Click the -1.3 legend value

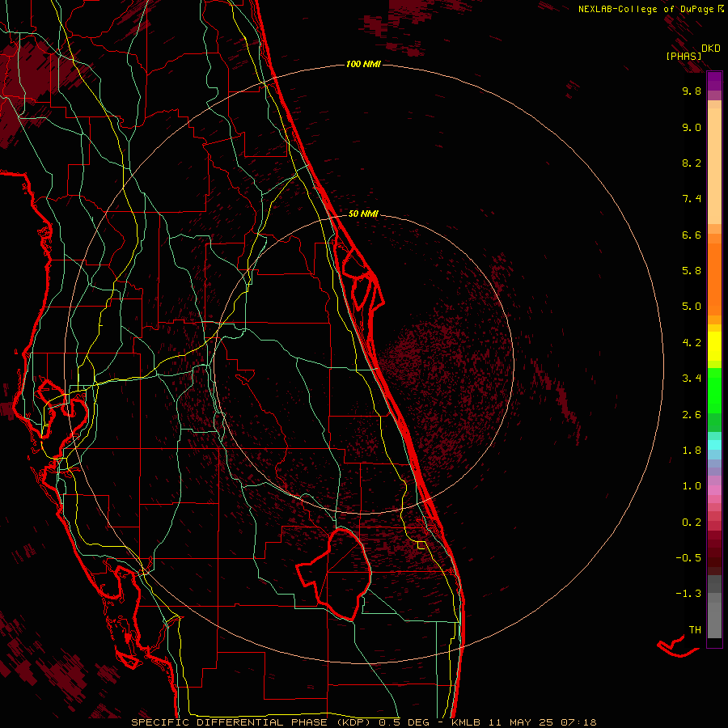pos(688,594)
